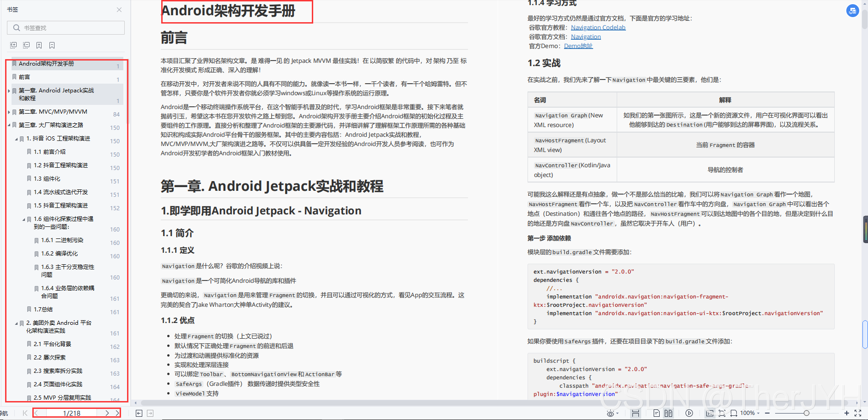Viewport: 868px width, 420px height.
Task: Collapse the 第三章 大厂架构演进之路 chapter
Action: (9, 125)
